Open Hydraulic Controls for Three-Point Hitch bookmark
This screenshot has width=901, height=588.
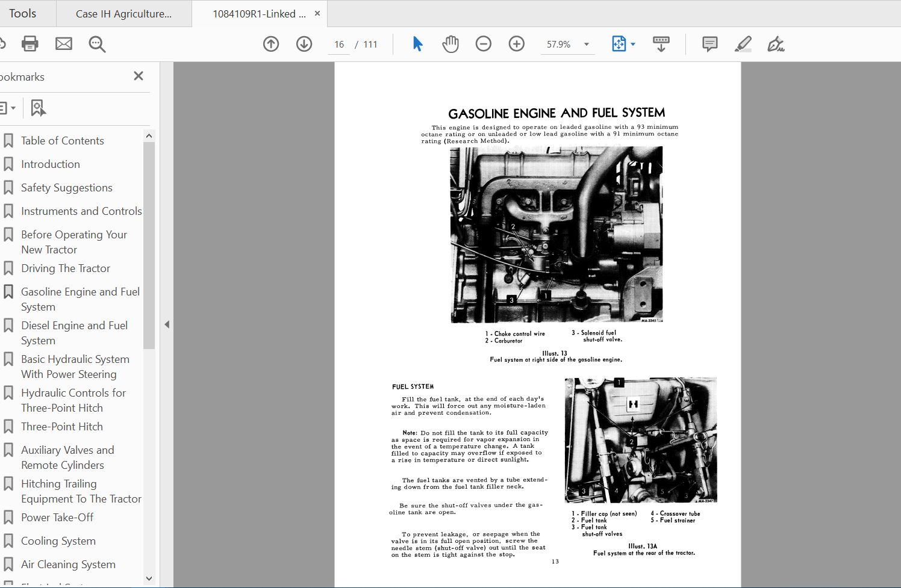click(73, 400)
